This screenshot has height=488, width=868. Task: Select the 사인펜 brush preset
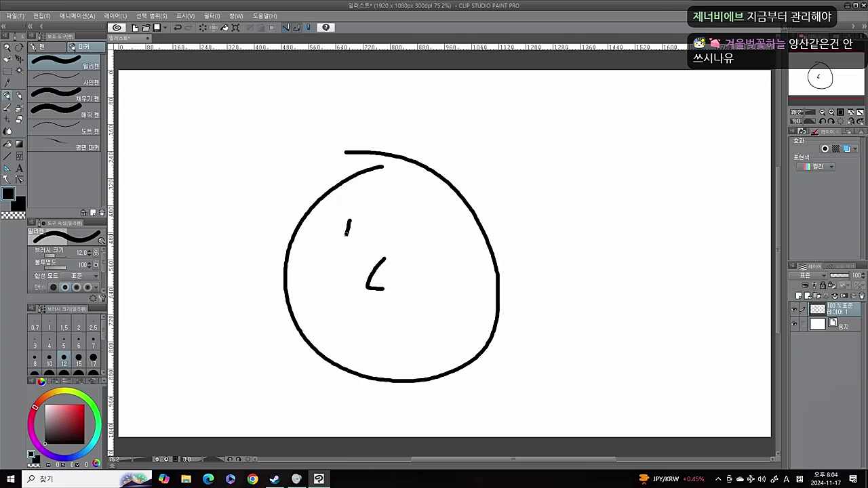(x=65, y=79)
